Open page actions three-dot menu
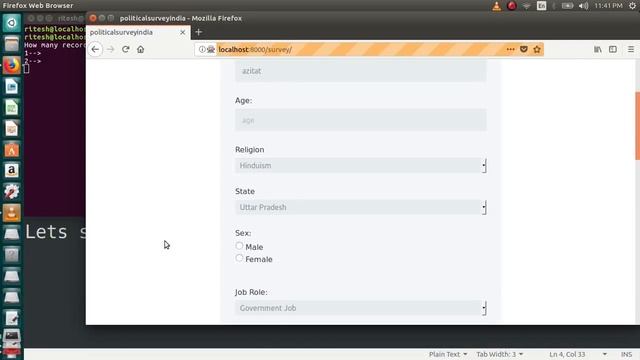The width and height of the screenshot is (640, 360). [510, 49]
